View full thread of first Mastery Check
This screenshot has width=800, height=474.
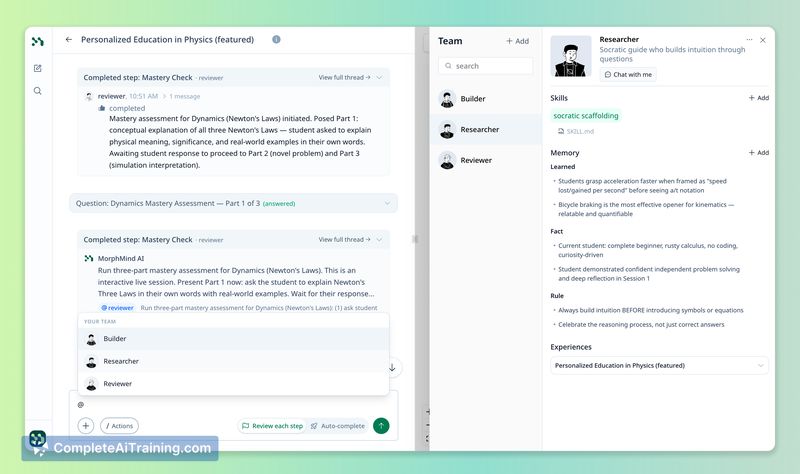(x=344, y=78)
